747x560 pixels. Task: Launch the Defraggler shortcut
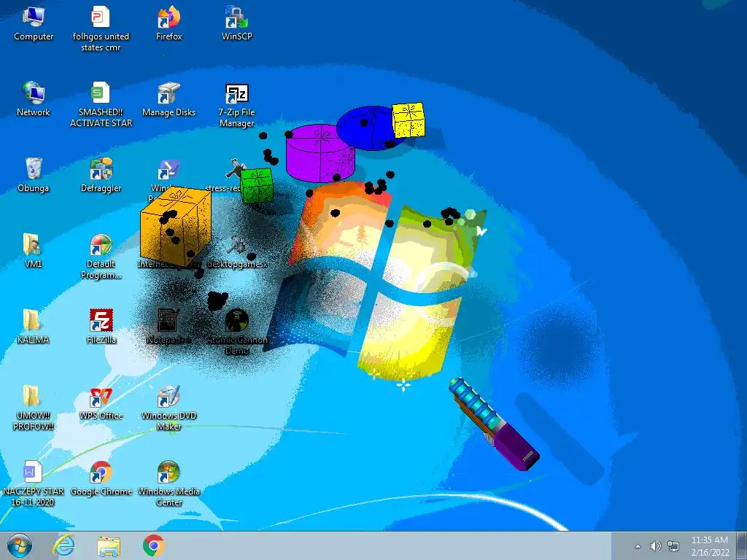click(101, 175)
